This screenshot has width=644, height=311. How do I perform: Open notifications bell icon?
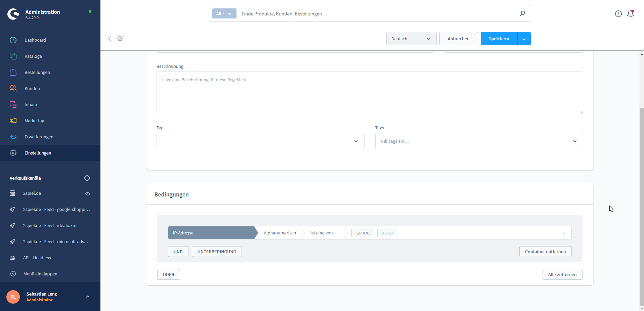(x=631, y=14)
